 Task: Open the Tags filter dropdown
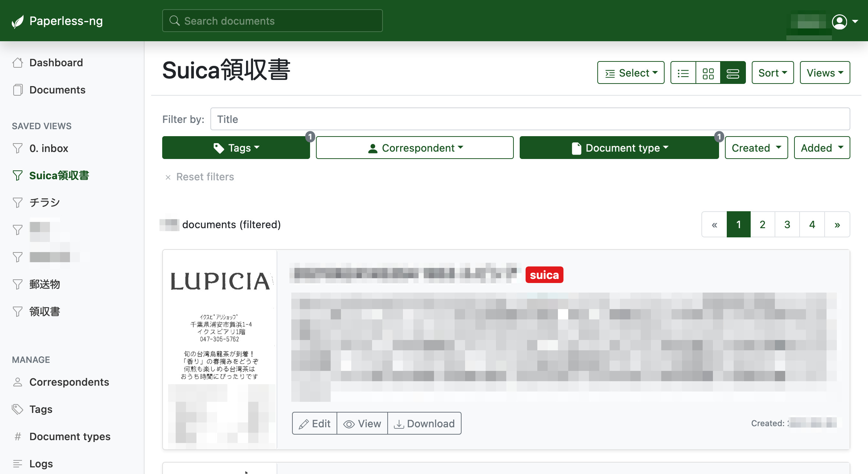point(236,148)
